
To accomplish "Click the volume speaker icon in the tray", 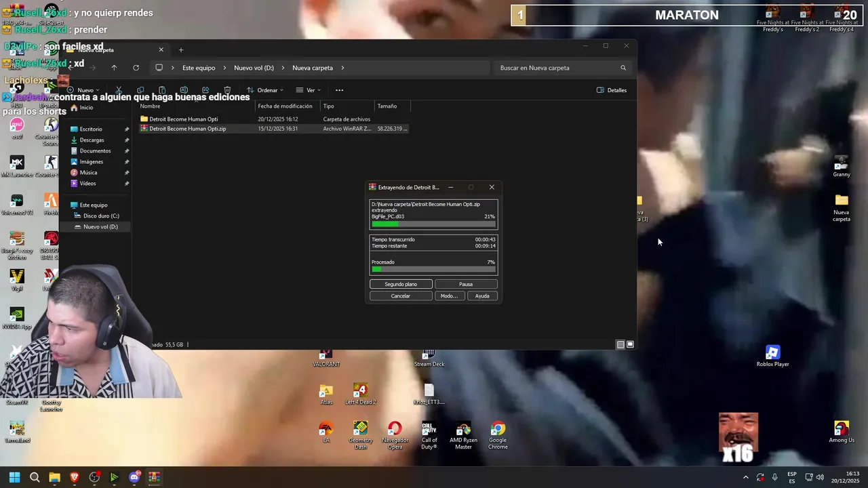I will (820, 477).
